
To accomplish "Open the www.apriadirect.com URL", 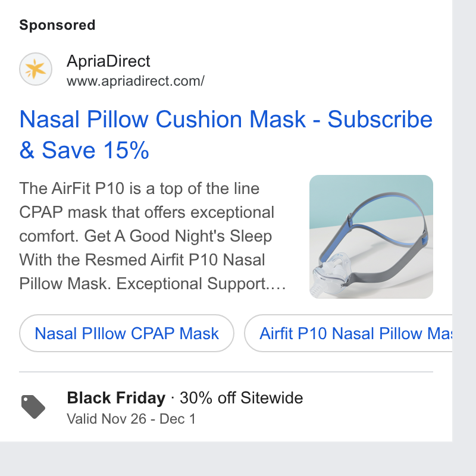I will coord(136,81).
